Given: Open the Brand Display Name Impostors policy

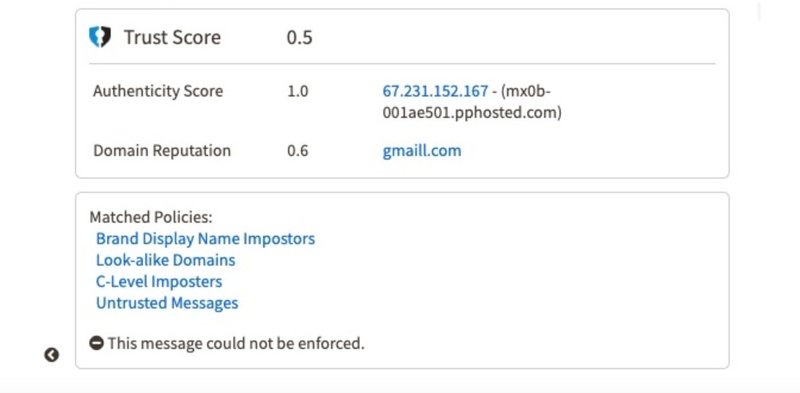Looking at the screenshot, I should click(206, 238).
